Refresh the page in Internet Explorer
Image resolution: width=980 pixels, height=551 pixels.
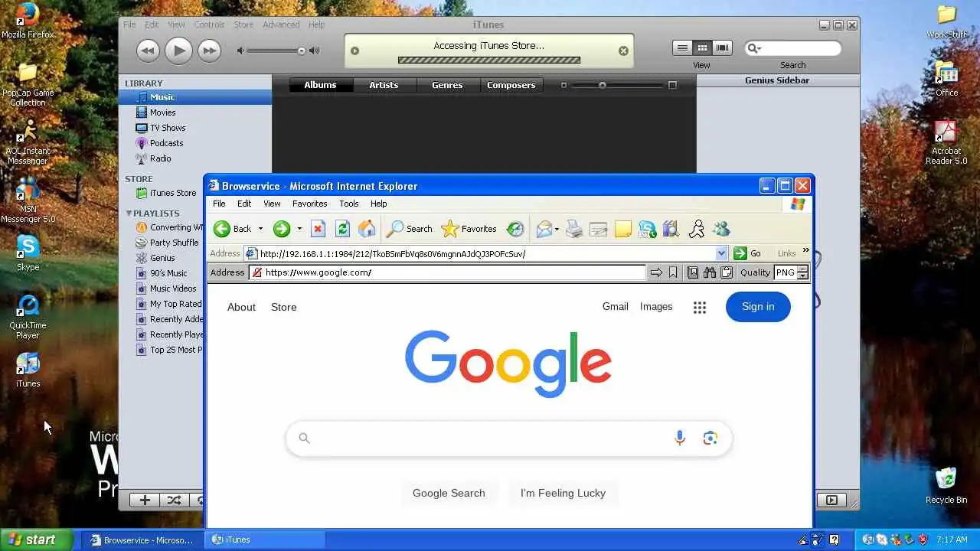tap(343, 229)
